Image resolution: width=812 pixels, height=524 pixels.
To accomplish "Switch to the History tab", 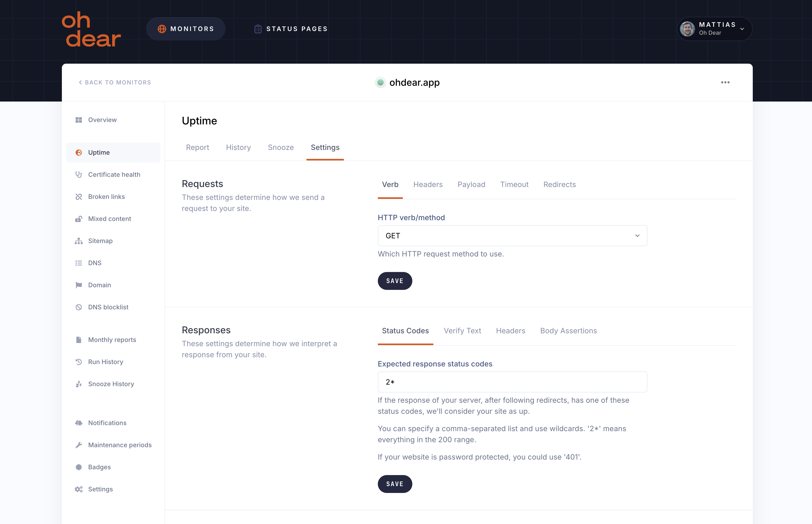I will click(239, 147).
